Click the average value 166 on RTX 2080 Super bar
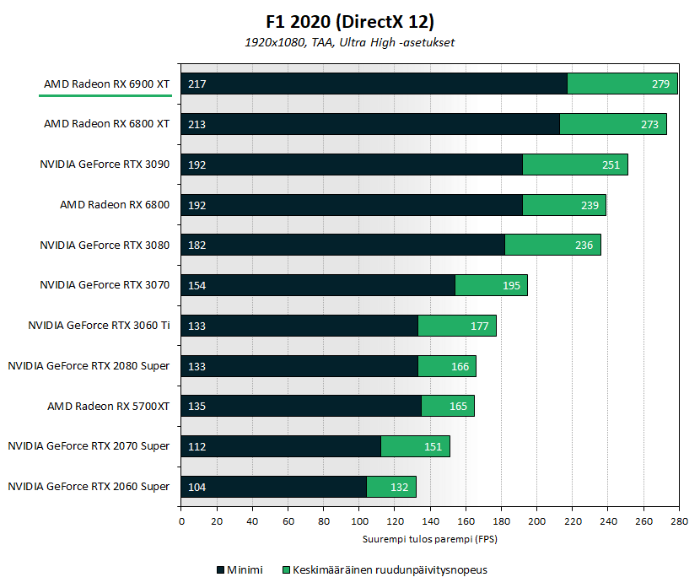This screenshot has height=588, width=700. (460, 367)
